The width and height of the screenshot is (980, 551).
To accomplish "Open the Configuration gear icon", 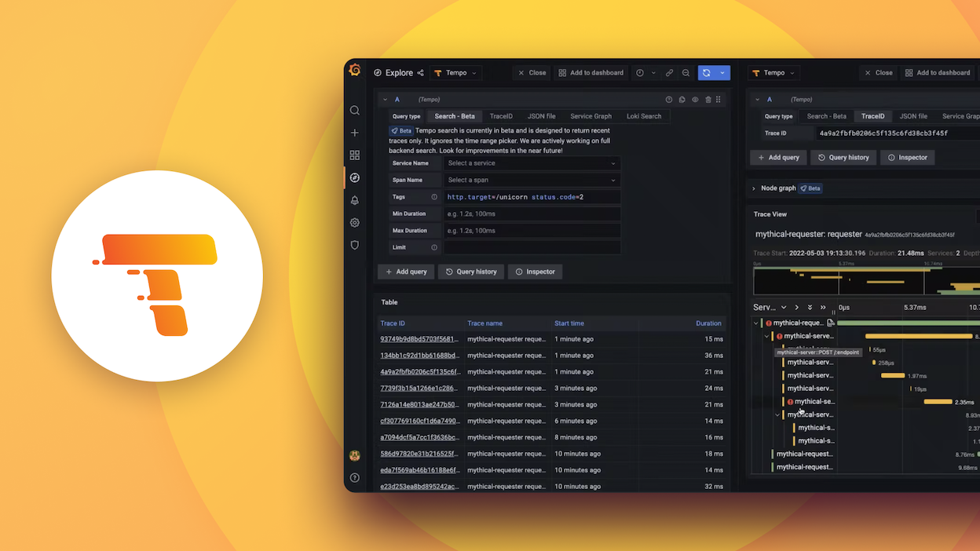I will coord(355,222).
